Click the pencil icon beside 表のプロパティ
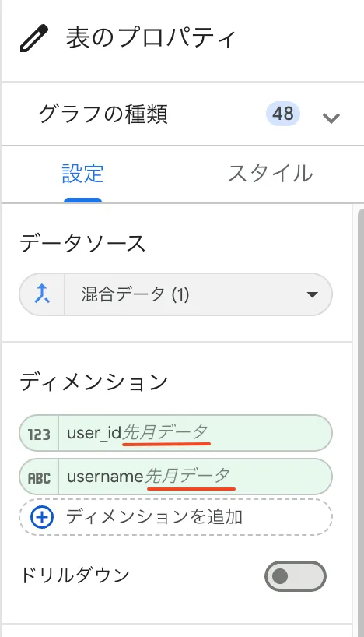This screenshot has width=364, height=637. [x=34, y=38]
